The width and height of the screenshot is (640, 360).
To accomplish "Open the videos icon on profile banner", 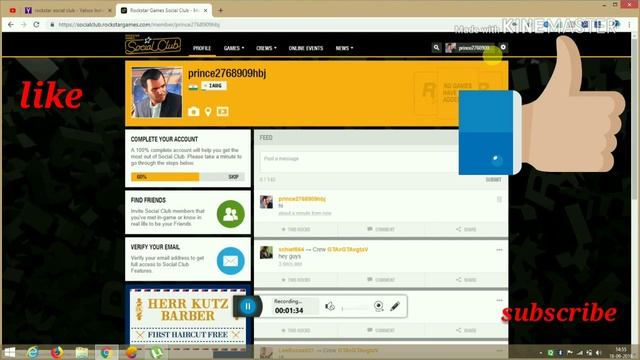I will click(x=222, y=111).
